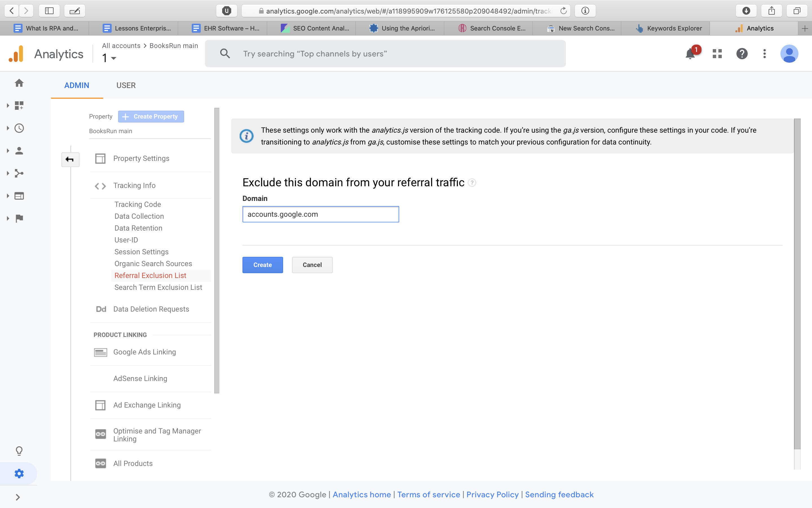Open the Acquisition arrows icon
Viewport: 812px width, 508px height.
click(19, 173)
